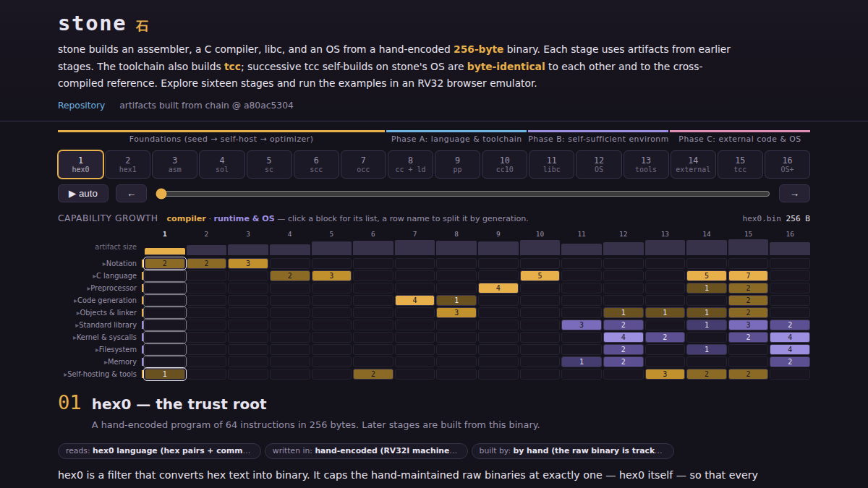Click the "written in: hand-encoded" chip
This screenshot has width=868, height=488.
click(366, 451)
